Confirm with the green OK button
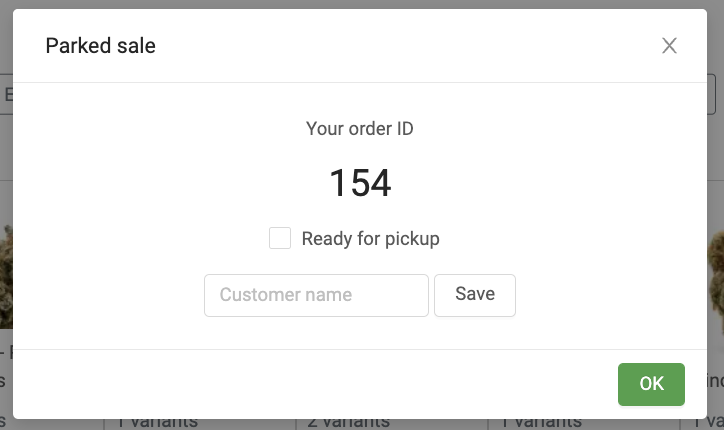 point(651,384)
